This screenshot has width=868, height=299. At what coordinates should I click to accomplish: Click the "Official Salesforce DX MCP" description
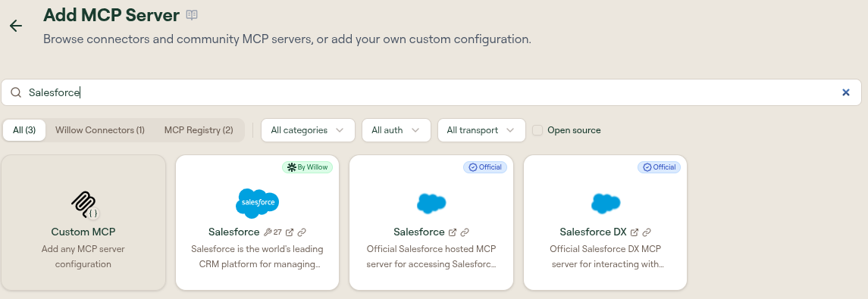606,257
